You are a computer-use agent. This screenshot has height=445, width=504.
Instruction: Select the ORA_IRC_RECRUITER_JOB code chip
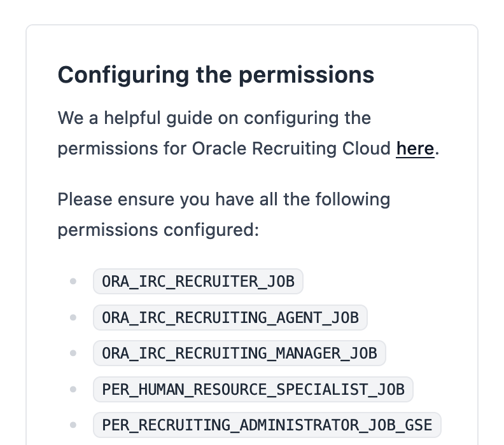198,281
